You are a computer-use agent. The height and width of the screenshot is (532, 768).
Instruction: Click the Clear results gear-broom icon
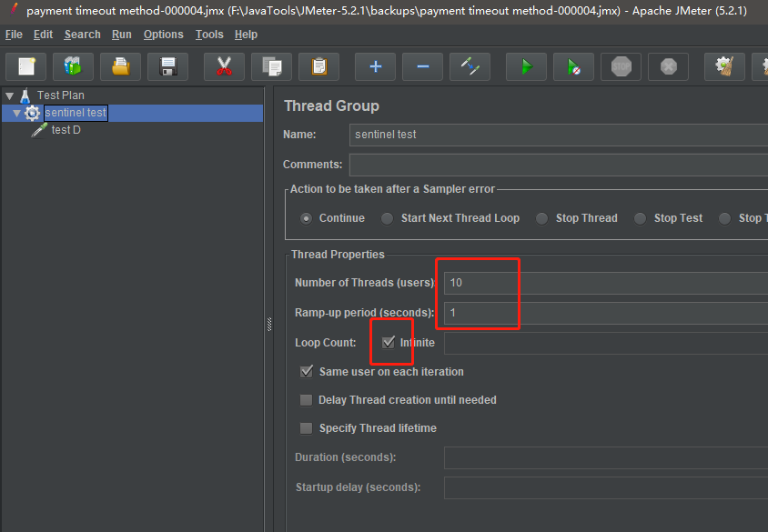point(725,66)
